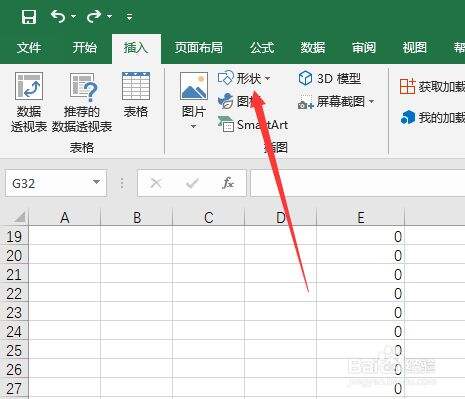Select row 25 header
This screenshot has width=465, height=399.
[14, 351]
